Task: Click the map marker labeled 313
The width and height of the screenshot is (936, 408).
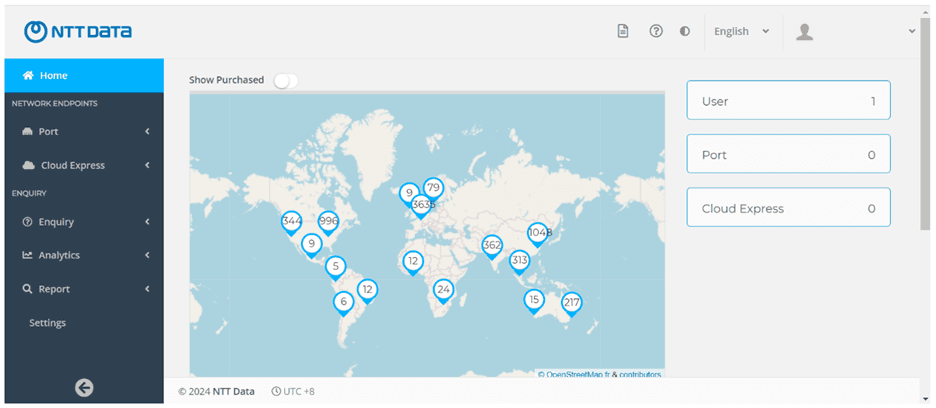Action: [519, 263]
